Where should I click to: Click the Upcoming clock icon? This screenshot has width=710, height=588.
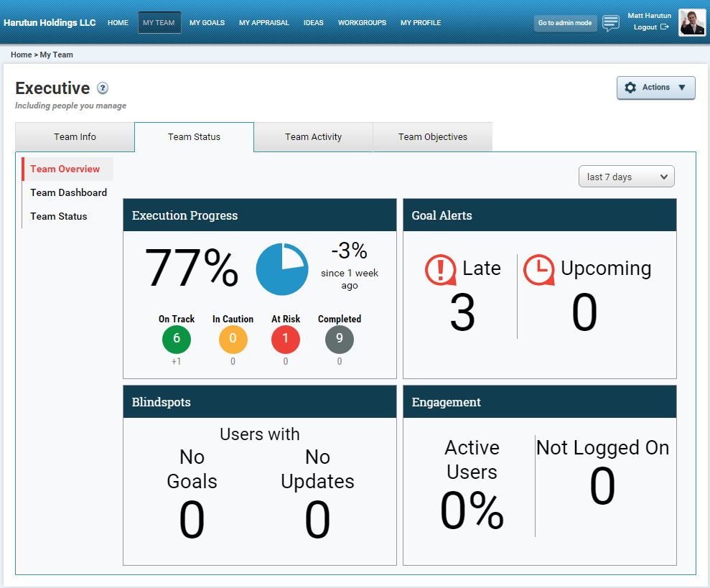539,269
